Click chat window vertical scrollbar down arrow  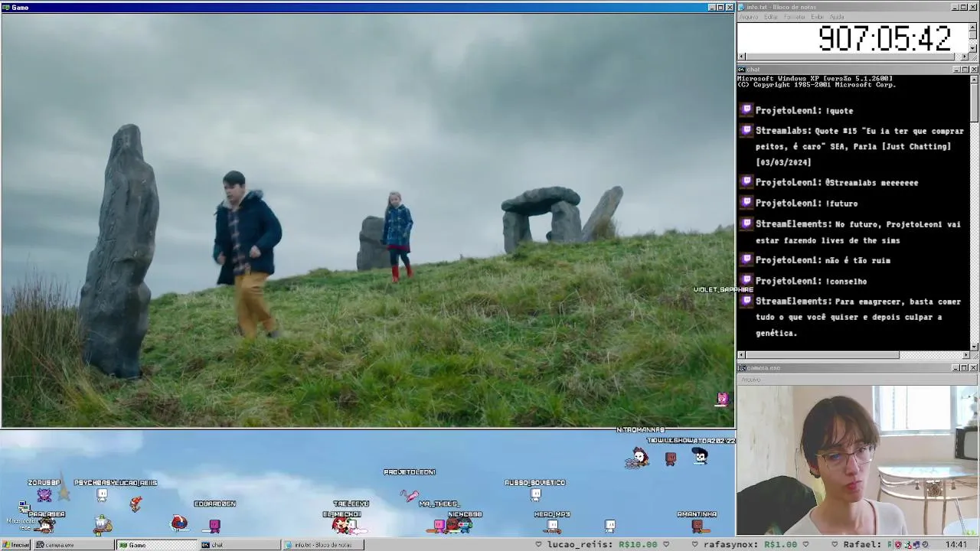coord(973,347)
